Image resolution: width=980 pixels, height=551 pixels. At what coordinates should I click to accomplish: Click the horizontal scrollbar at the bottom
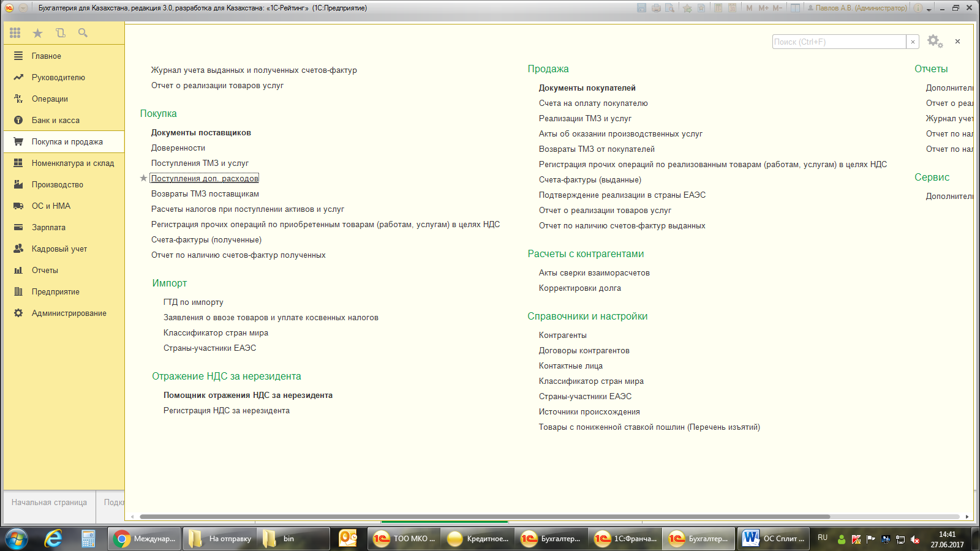pyautogui.click(x=484, y=517)
